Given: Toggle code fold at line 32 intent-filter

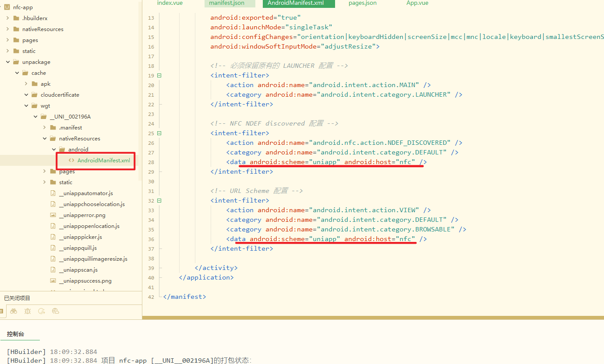Looking at the screenshot, I should pos(159,200).
